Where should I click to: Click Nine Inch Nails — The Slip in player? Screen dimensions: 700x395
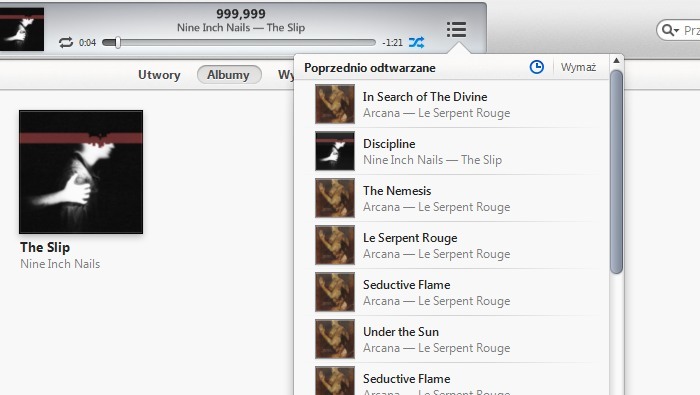point(241,28)
